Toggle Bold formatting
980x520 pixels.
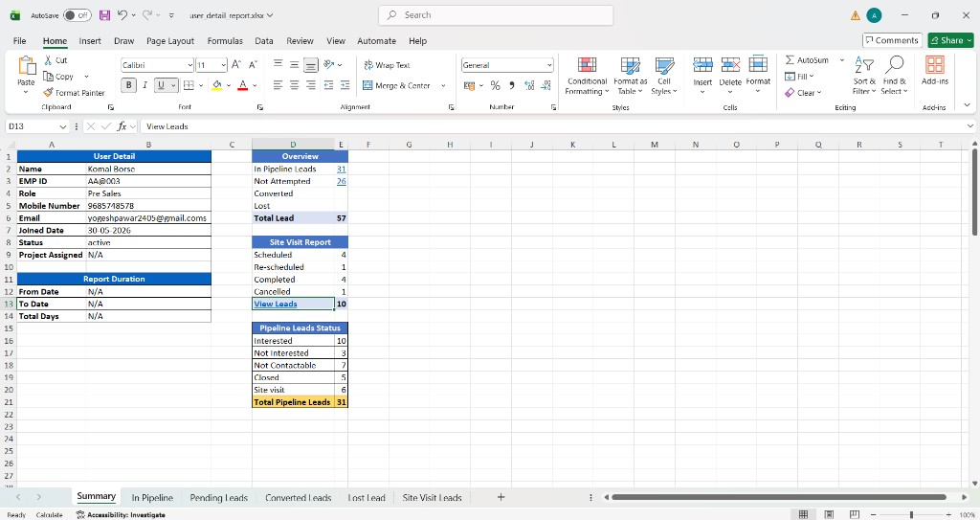pyautogui.click(x=129, y=85)
